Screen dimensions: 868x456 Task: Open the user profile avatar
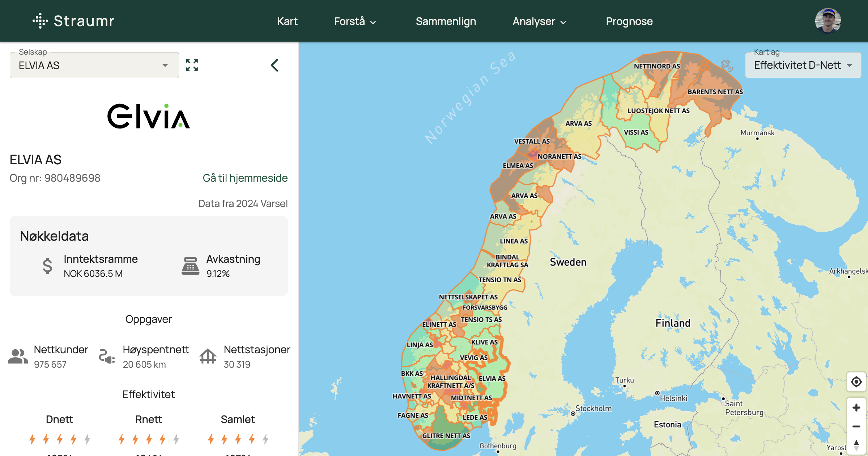click(827, 21)
